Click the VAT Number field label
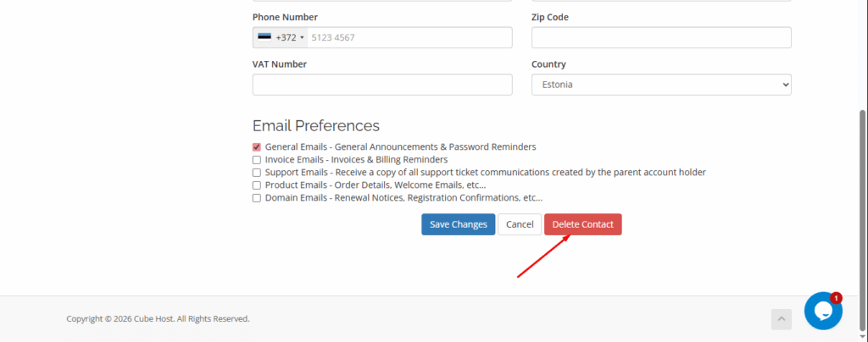The image size is (868, 342). (280, 64)
